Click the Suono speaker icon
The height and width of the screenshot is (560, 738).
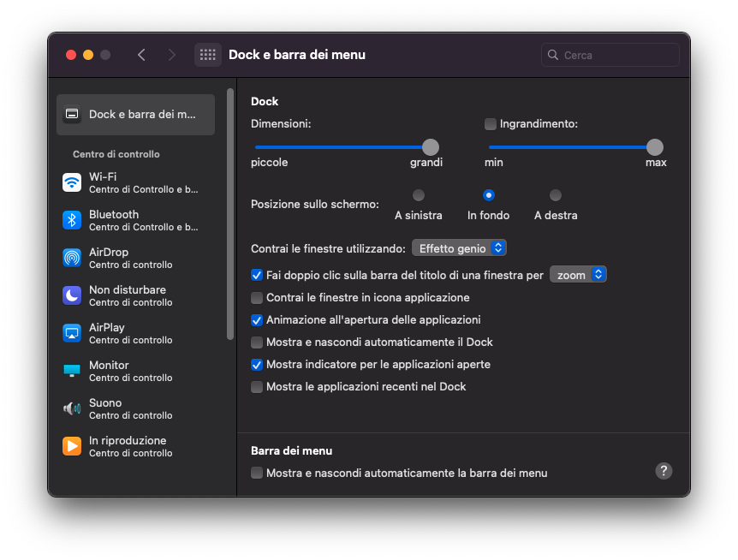72,408
